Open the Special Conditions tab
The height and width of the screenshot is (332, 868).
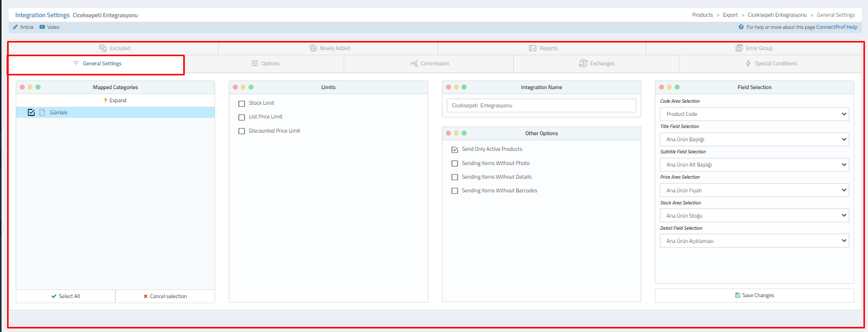[770, 64]
